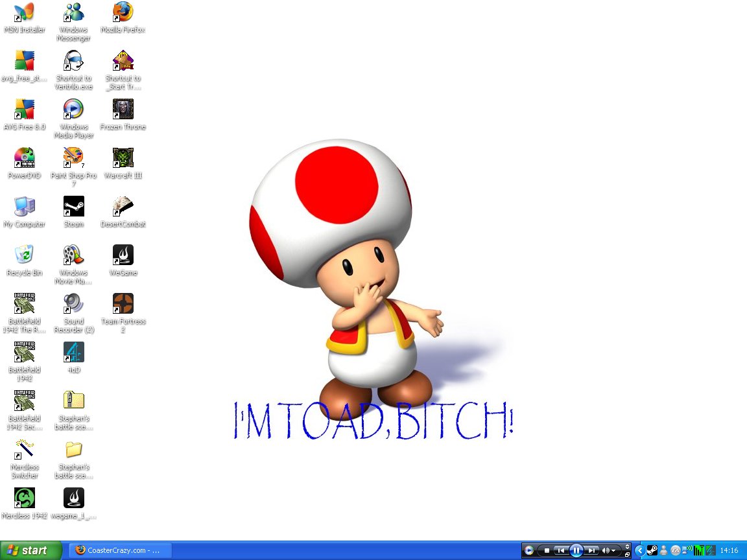Launch Steam from the desktop
Screen dimensions: 747x560
tap(73, 212)
